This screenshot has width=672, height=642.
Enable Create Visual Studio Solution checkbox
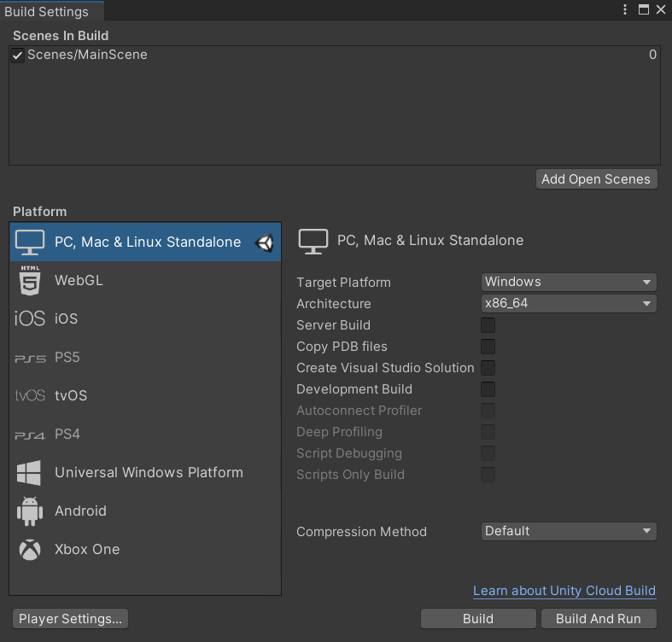click(488, 368)
